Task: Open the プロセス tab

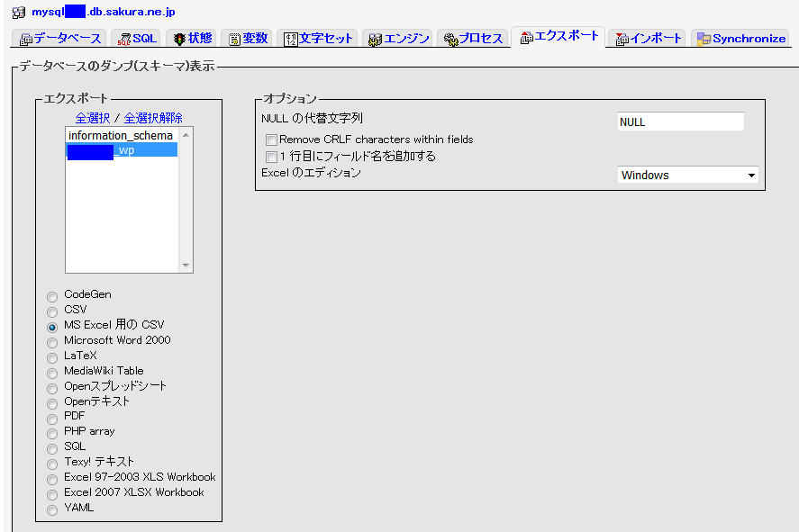Action: pos(473,39)
